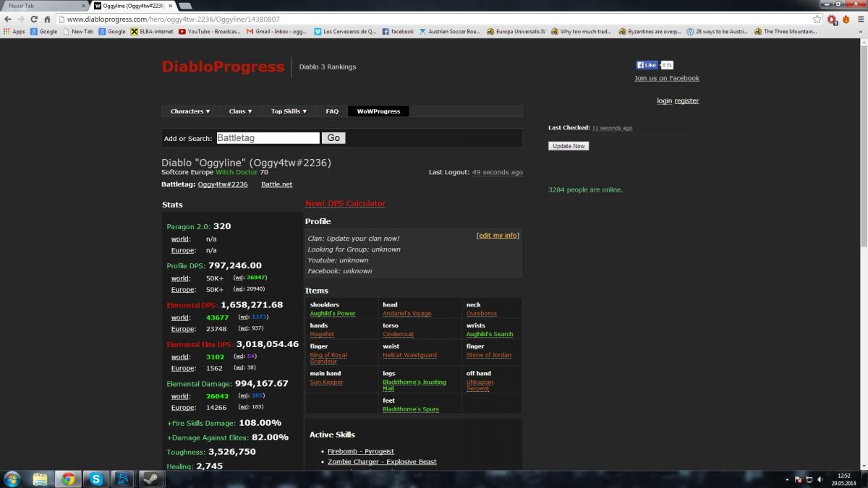Open the Three Mountains bookmark

(x=786, y=32)
